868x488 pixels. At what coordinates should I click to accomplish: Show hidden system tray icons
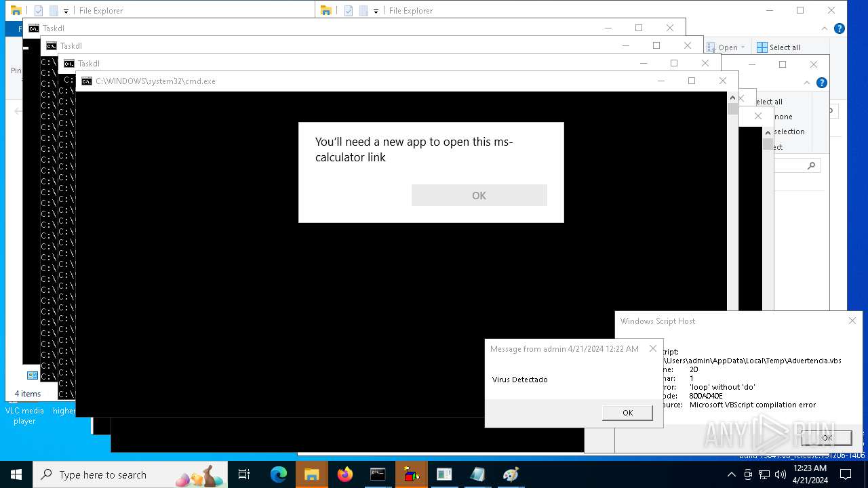[732, 474]
